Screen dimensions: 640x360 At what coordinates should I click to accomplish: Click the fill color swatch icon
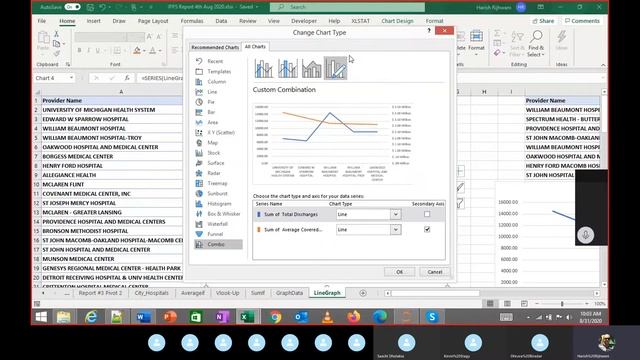click(x=137, y=51)
